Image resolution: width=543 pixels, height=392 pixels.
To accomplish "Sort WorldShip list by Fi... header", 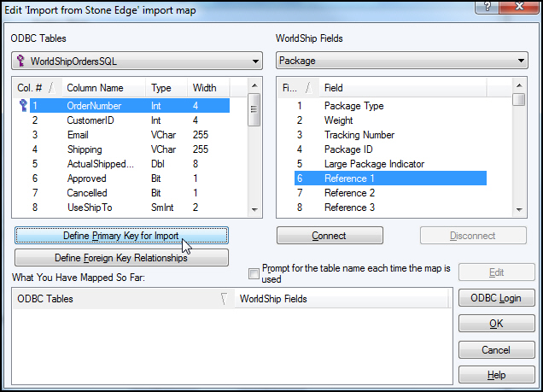I will (299, 88).
